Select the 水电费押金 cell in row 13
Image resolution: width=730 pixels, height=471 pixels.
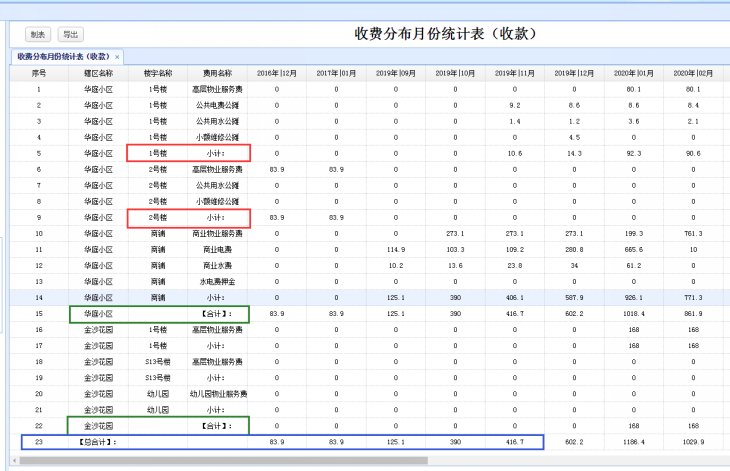[x=217, y=282]
